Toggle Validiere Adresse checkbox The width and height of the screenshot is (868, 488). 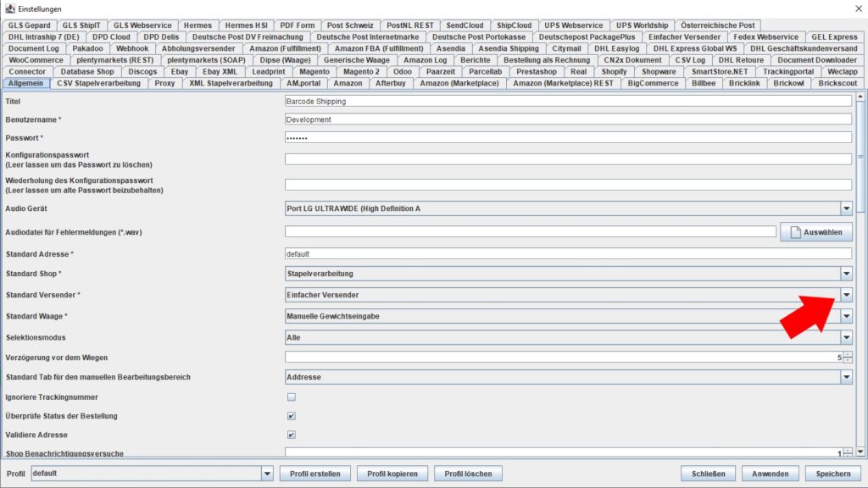coord(292,435)
